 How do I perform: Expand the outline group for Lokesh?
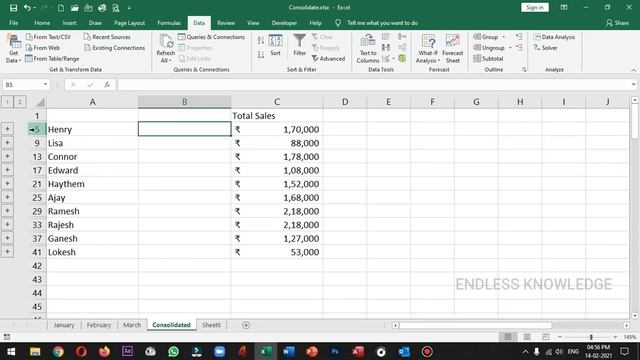coord(7,252)
